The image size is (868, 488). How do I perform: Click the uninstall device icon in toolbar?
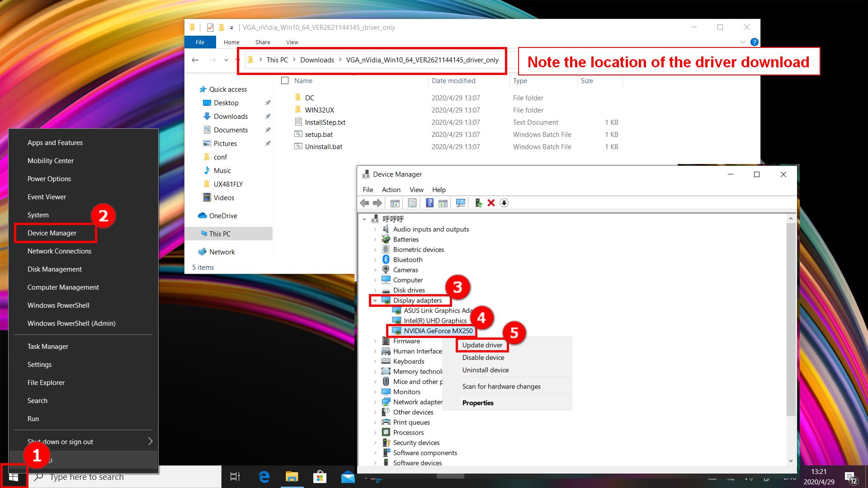[x=491, y=203]
